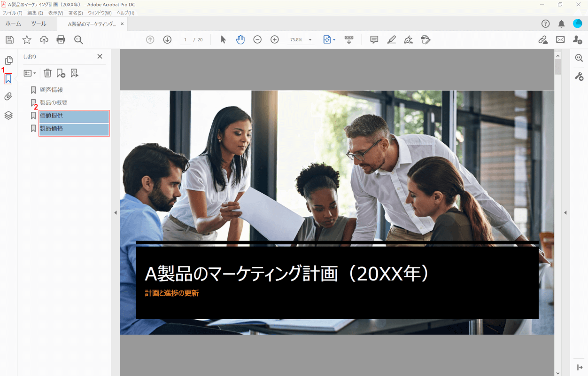Open the page fit options dropdown
This screenshot has width=588, height=376.
329,40
